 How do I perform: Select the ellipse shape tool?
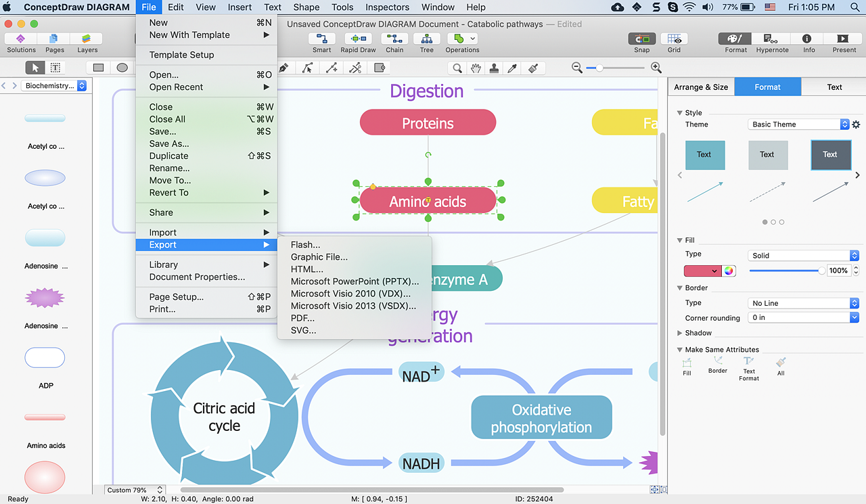[122, 68]
